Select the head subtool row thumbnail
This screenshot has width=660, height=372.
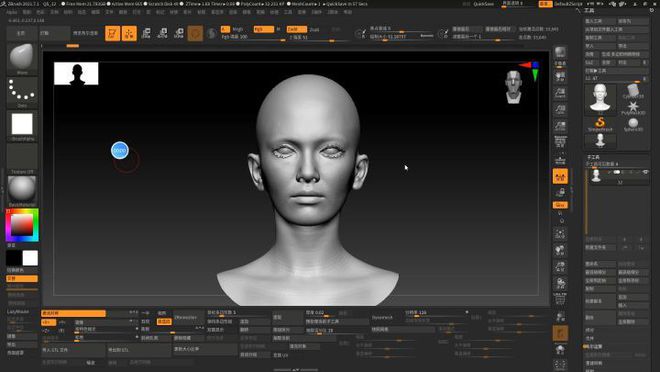pos(596,176)
